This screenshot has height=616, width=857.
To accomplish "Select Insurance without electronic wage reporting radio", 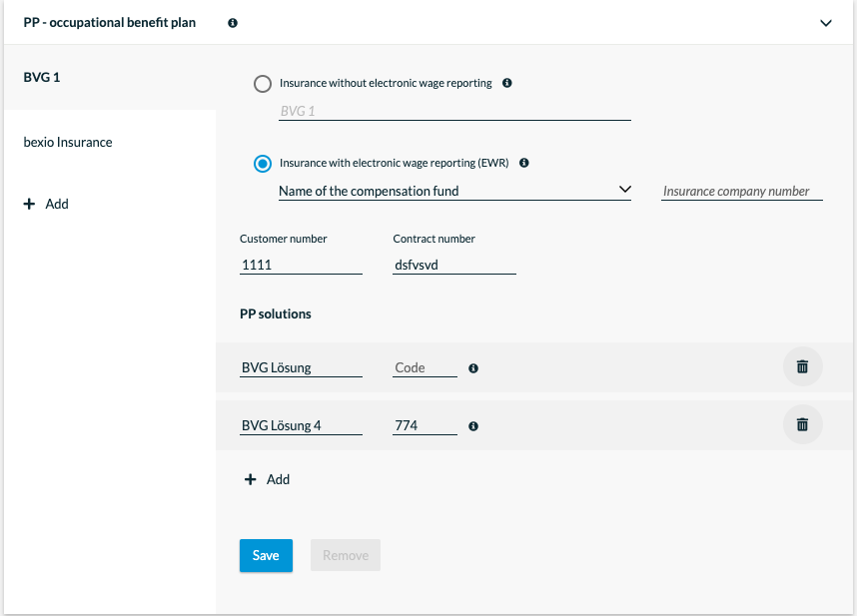I will pos(263,84).
